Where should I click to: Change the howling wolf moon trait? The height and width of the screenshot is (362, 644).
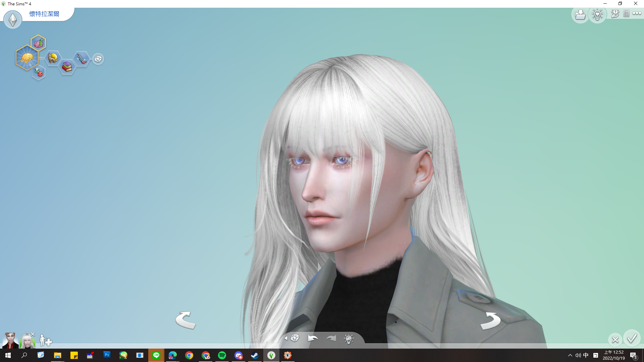click(53, 58)
